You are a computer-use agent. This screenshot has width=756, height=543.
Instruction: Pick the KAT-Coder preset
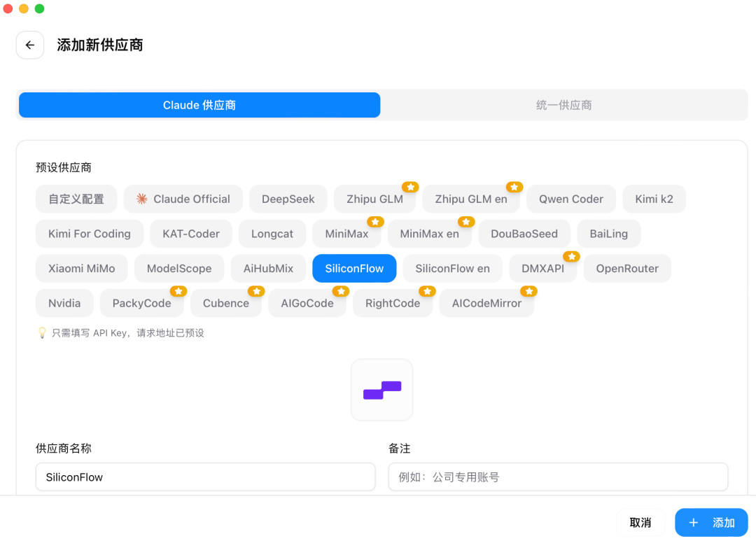tap(191, 234)
